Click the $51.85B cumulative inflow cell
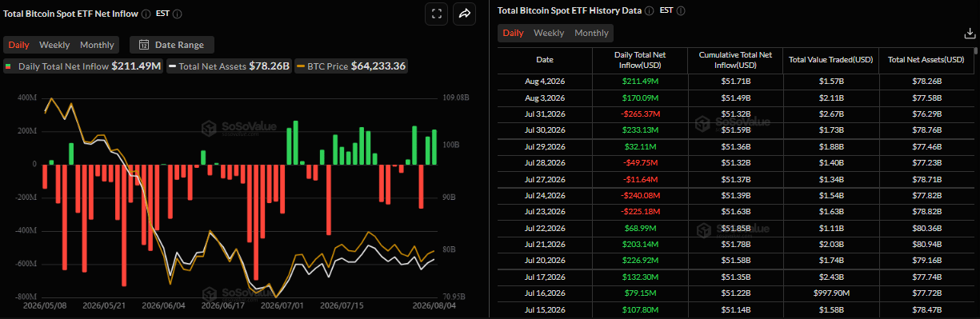 click(735, 229)
